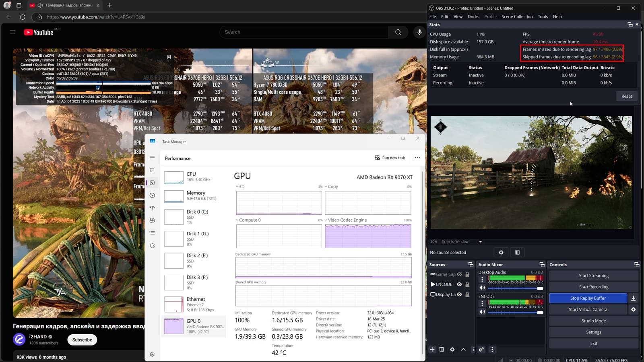Remove selected source with trash icon
The width and height of the screenshot is (644, 362).
pos(442,350)
